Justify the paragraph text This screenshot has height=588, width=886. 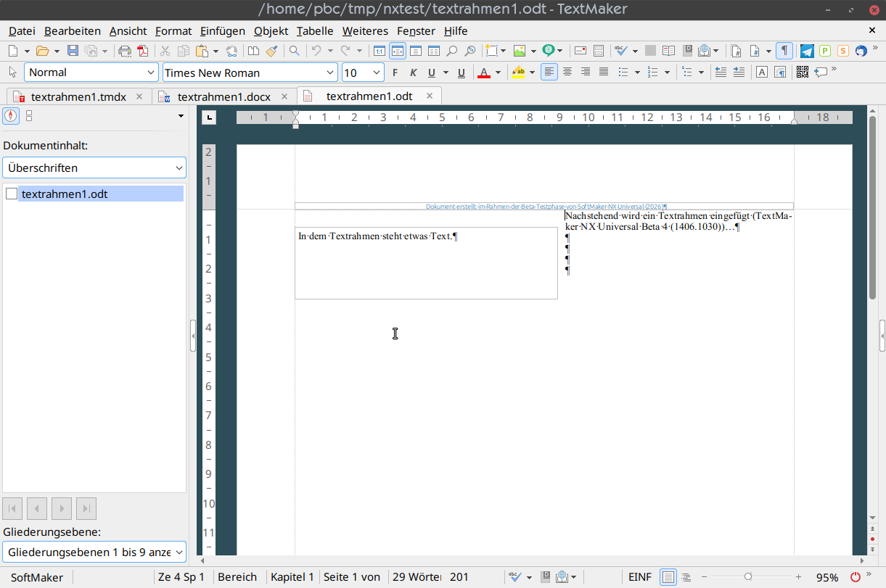(603, 72)
